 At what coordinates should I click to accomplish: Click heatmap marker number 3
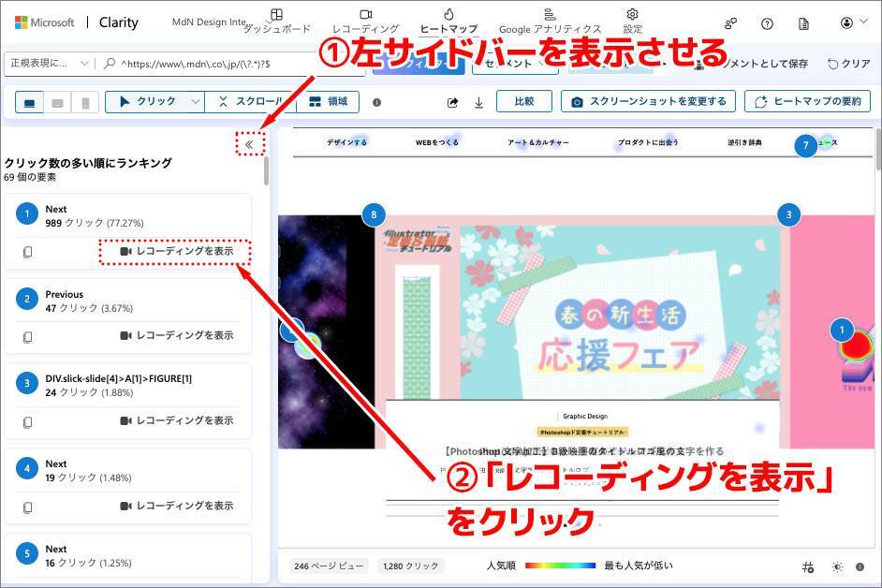(788, 214)
